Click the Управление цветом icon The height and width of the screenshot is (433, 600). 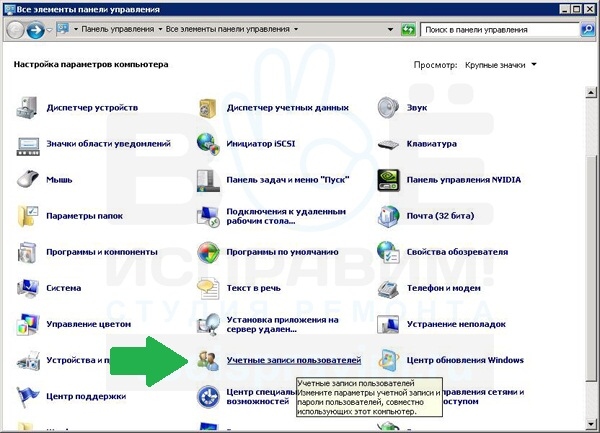tap(28, 324)
